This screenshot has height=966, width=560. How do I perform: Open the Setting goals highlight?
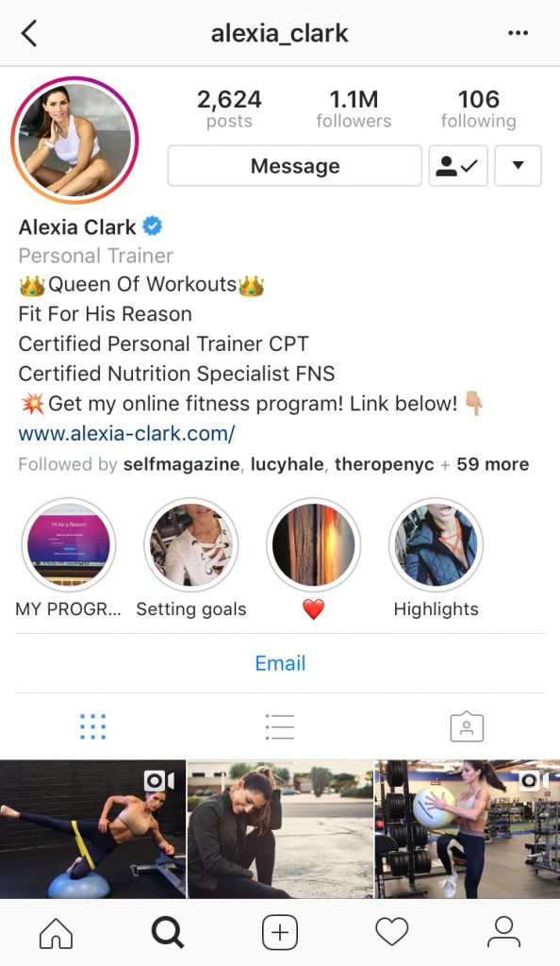pos(191,545)
